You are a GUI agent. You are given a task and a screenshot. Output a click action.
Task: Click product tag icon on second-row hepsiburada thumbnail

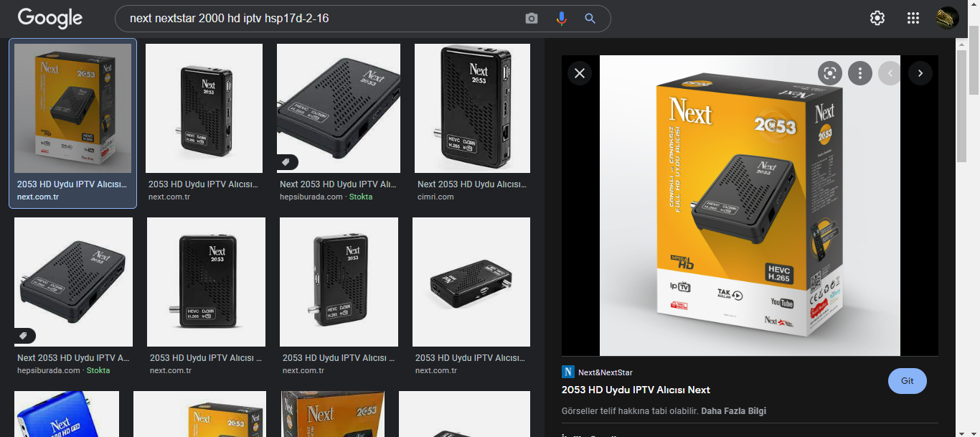tap(24, 336)
